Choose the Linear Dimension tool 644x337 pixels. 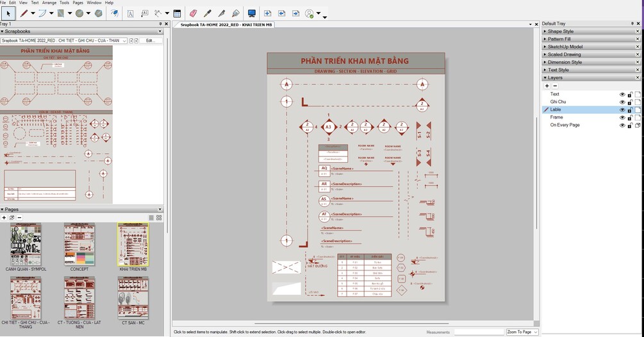tap(158, 13)
